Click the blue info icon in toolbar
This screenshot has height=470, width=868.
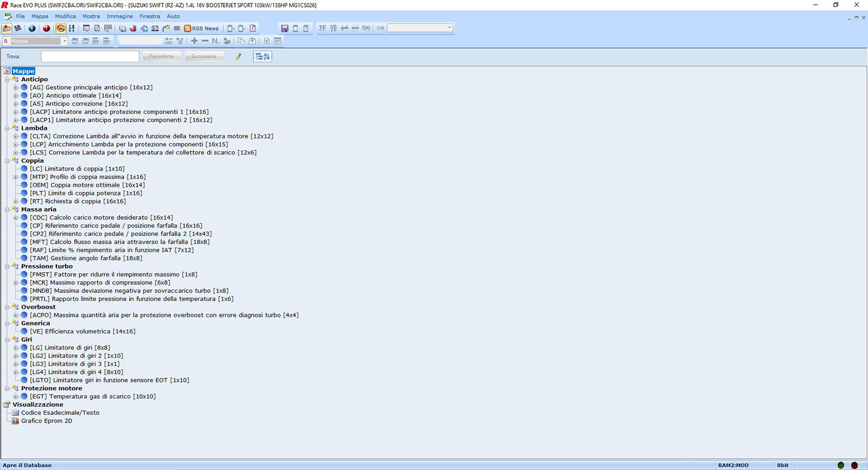point(32,28)
